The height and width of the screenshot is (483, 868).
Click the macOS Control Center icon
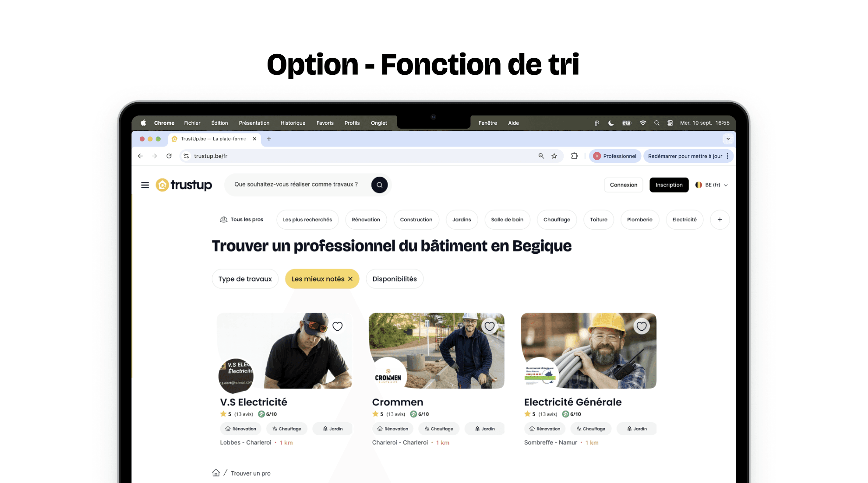[670, 123]
